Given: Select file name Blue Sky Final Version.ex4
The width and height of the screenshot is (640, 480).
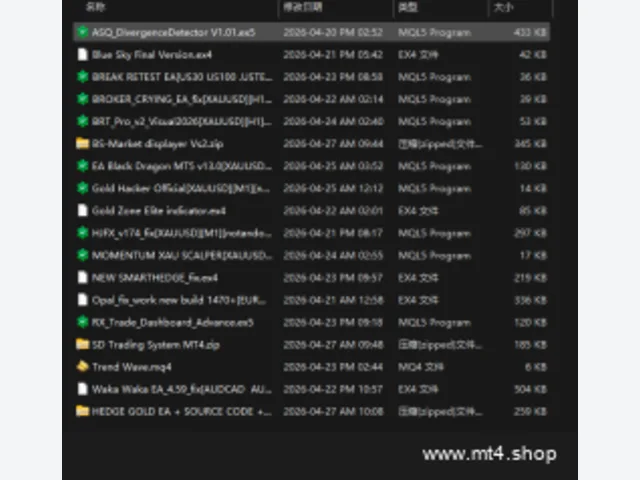Looking at the screenshot, I should [x=152, y=55].
